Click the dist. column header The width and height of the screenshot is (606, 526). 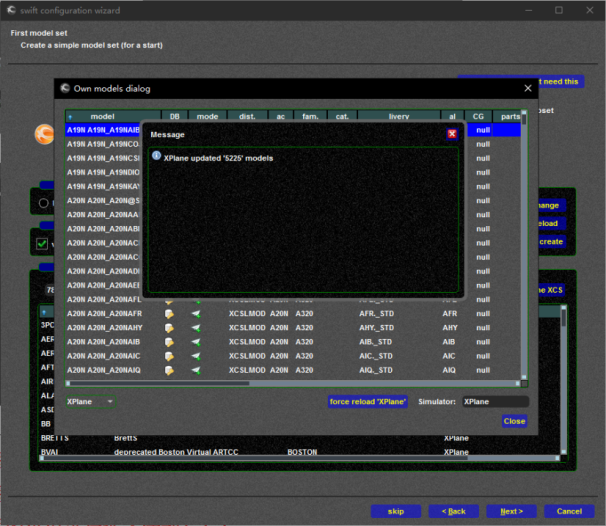pyautogui.click(x=247, y=117)
